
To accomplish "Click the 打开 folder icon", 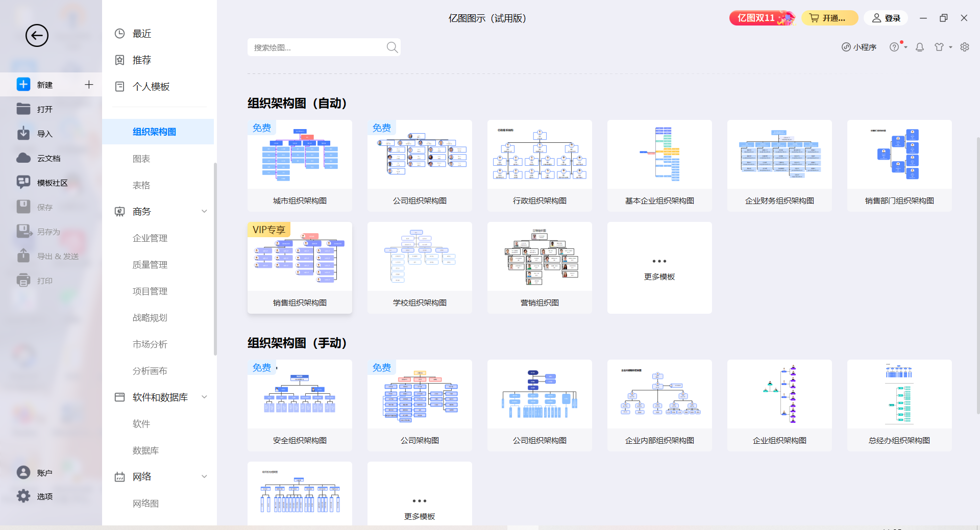I will (x=23, y=109).
